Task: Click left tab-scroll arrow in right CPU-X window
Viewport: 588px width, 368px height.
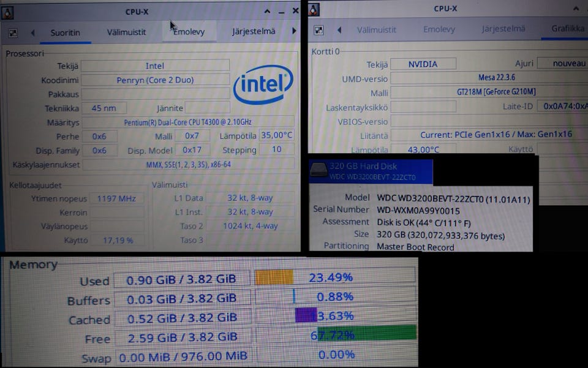Action: [339, 30]
